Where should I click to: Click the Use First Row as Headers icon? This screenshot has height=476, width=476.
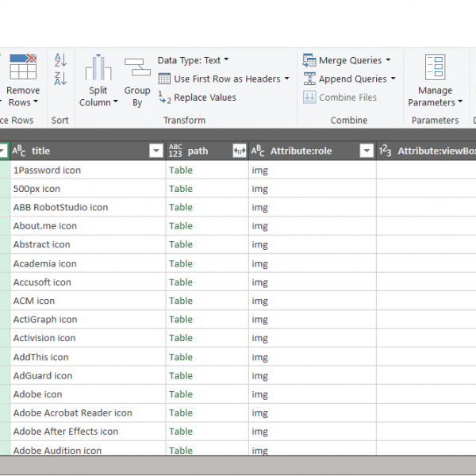click(x=164, y=79)
